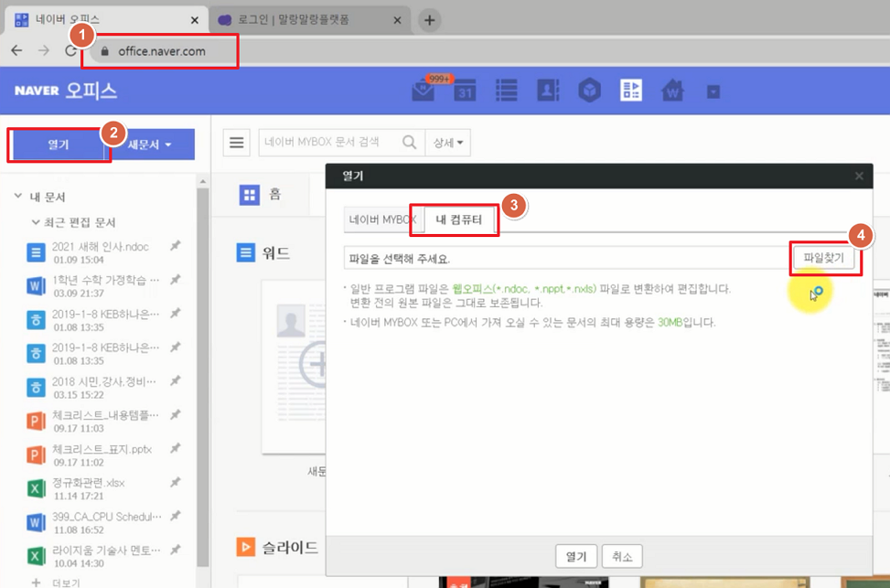Click the 취소 button in dialog
The height and width of the screenshot is (588, 890).
coord(622,557)
